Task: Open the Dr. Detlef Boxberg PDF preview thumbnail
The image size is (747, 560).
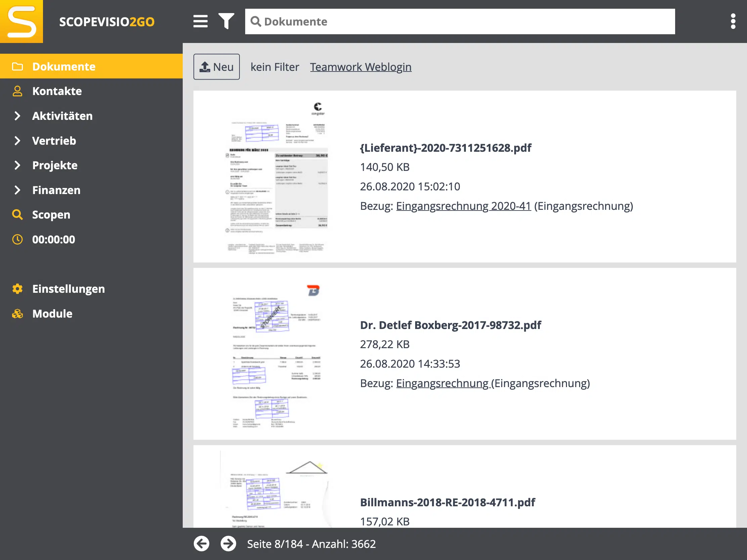Action: click(276, 355)
